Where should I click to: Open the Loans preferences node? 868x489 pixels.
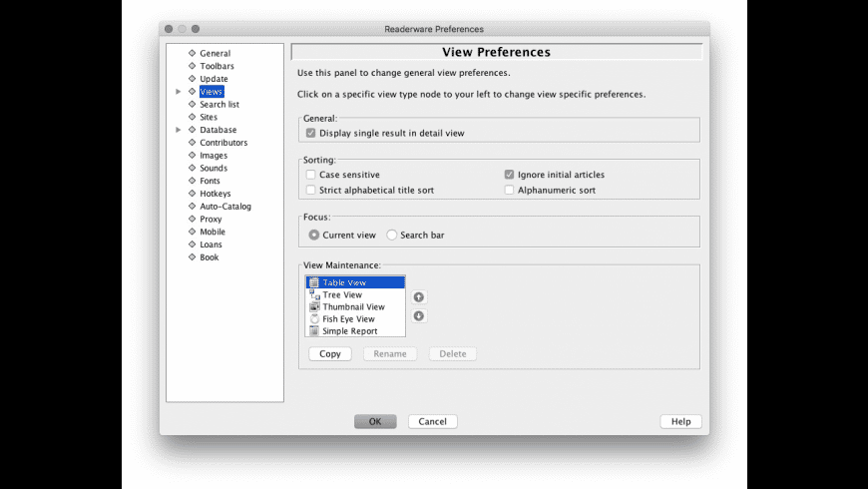(211, 244)
